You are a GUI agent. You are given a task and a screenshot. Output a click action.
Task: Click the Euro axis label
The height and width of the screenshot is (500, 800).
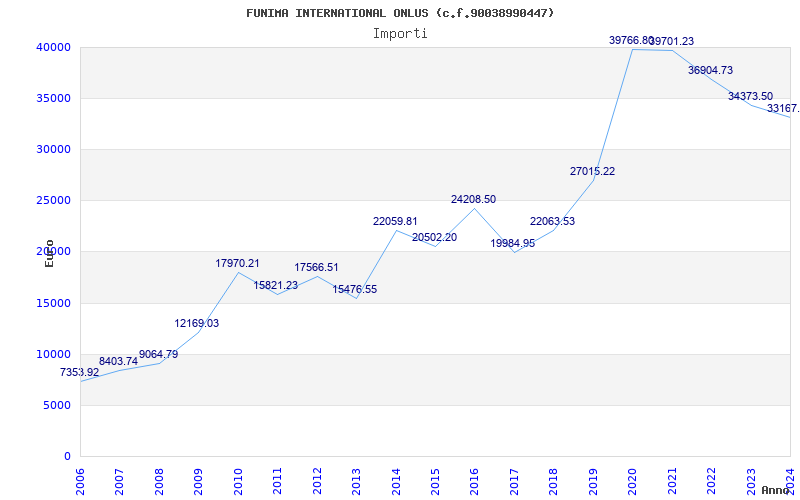coord(49,253)
